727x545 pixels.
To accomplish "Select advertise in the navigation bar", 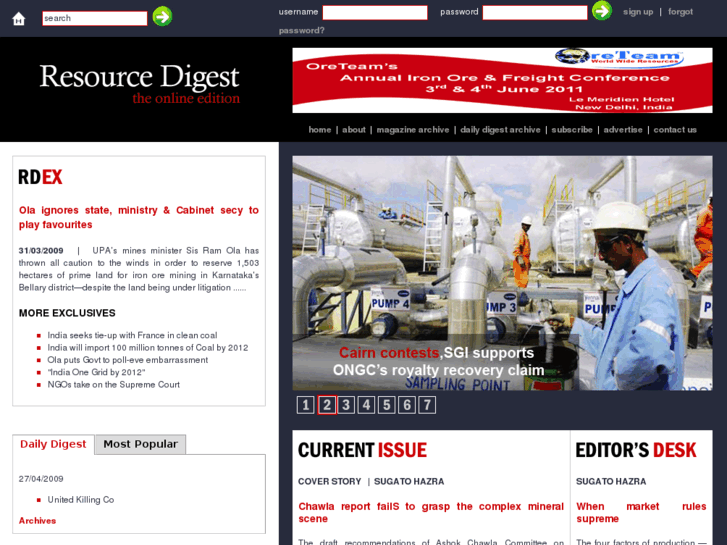I will pyautogui.click(x=623, y=130).
